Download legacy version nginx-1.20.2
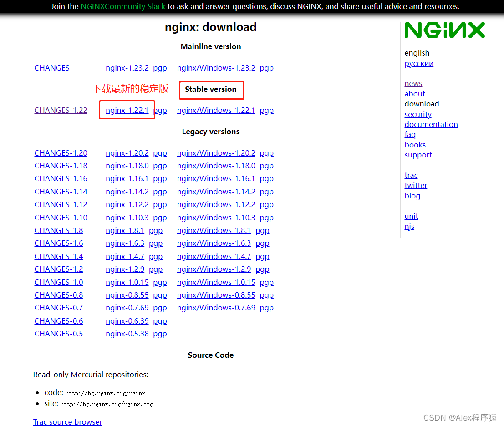This screenshot has width=504, height=426. (127, 153)
